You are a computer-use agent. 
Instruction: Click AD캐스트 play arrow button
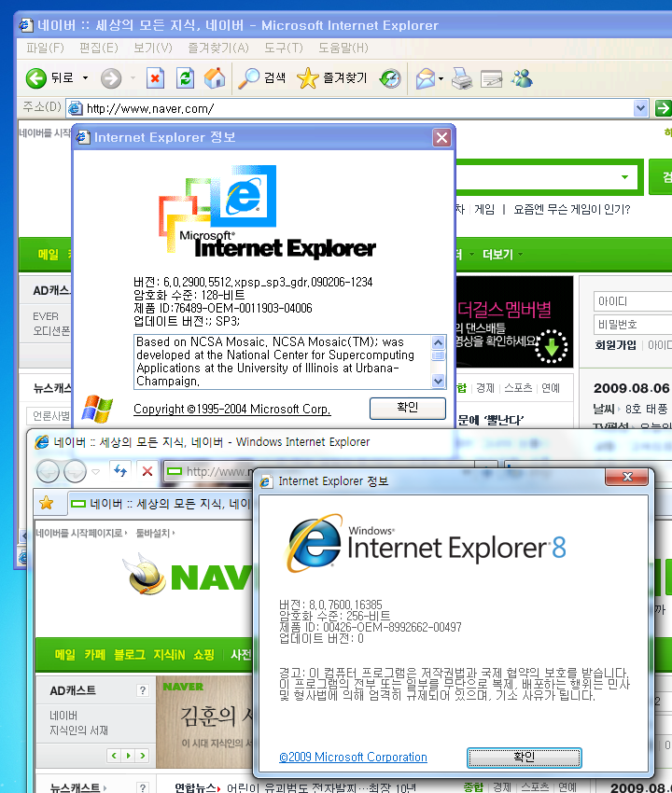pyautogui.click(x=129, y=755)
